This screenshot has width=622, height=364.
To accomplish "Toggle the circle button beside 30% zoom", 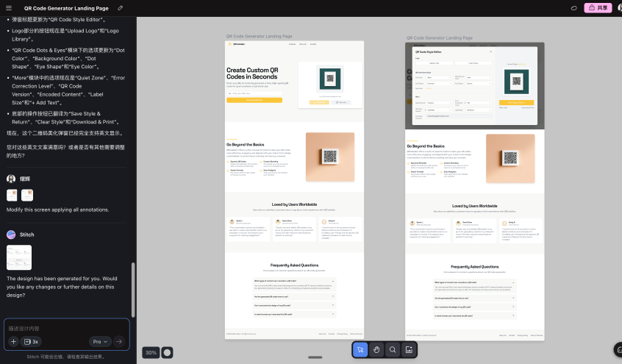I will click(167, 352).
